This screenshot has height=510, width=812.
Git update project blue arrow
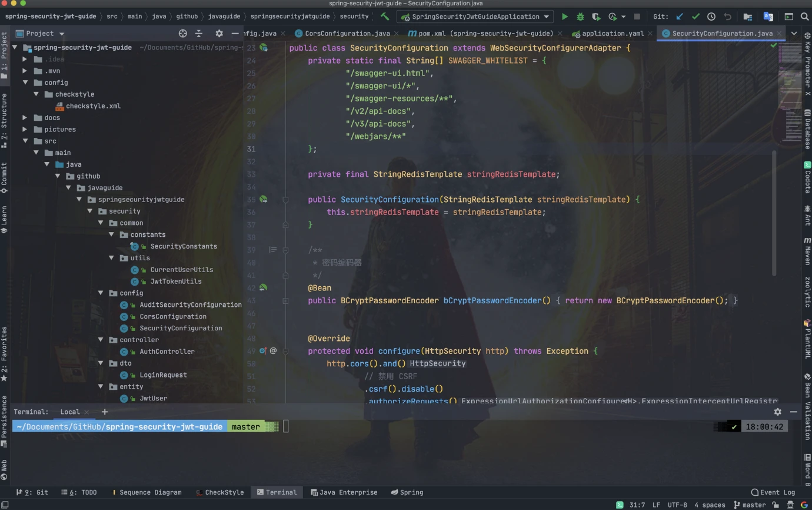pyautogui.click(x=680, y=16)
